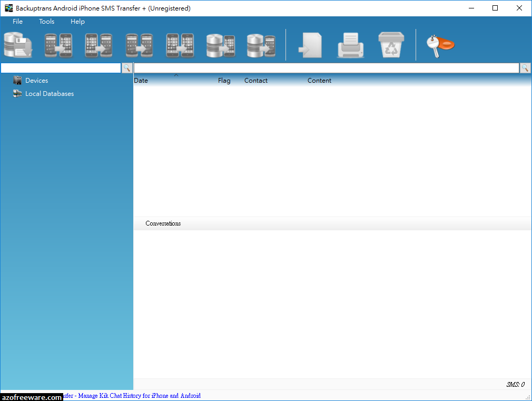Click the second toolbar phone-to-phone transfer icon
Screen dimensions: 532x401
click(x=98, y=45)
